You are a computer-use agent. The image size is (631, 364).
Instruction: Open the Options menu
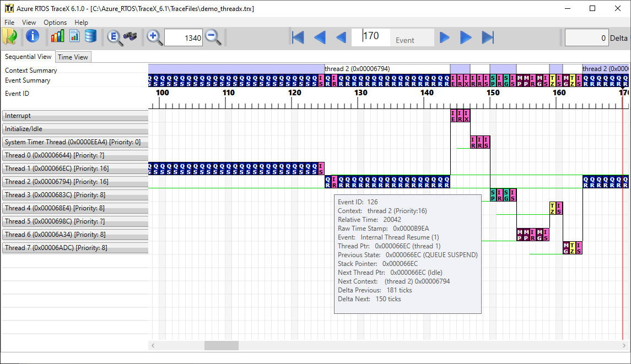pyautogui.click(x=55, y=23)
